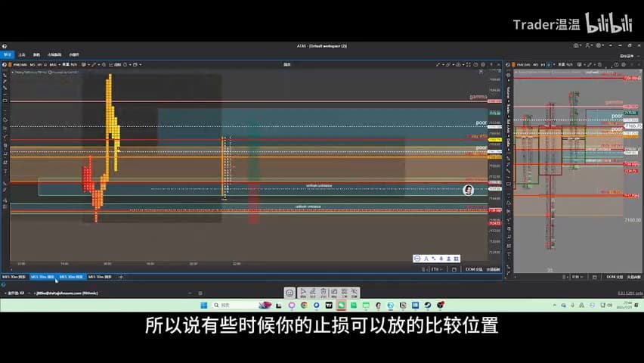Open the left chart settings gear
Viewport: 644px width, 363px height.
pos(482,64)
